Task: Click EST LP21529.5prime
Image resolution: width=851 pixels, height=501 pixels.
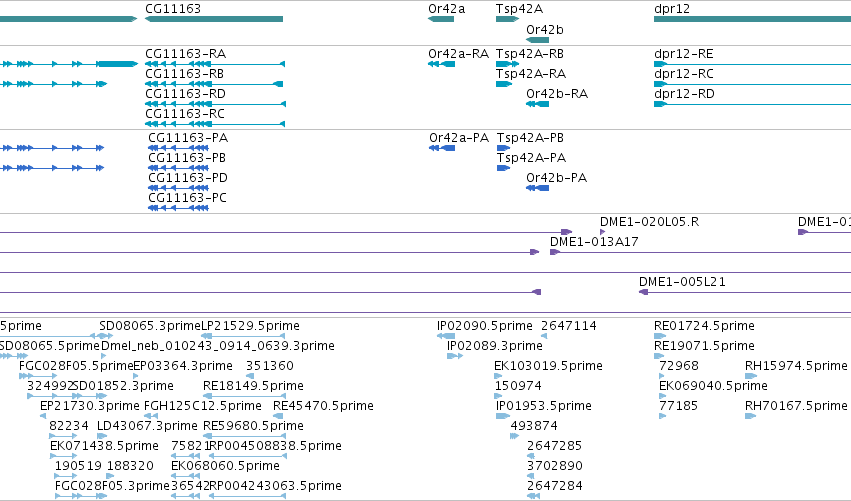Action: pos(250,326)
